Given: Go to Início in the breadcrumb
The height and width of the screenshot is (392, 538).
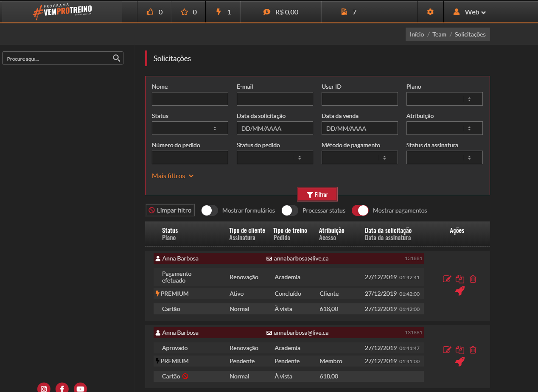Looking at the screenshot, I should pos(417,34).
